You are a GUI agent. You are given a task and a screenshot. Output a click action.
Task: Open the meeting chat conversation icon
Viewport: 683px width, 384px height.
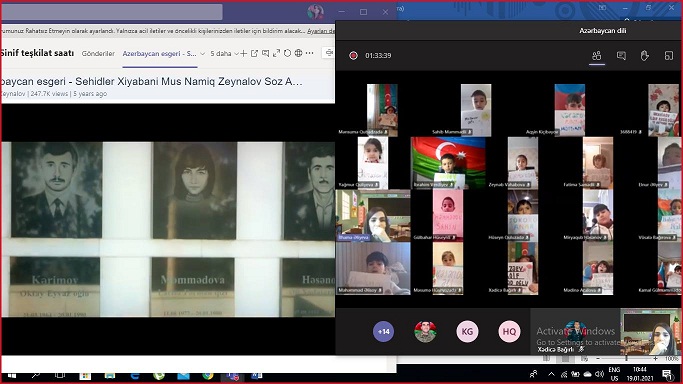point(621,56)
